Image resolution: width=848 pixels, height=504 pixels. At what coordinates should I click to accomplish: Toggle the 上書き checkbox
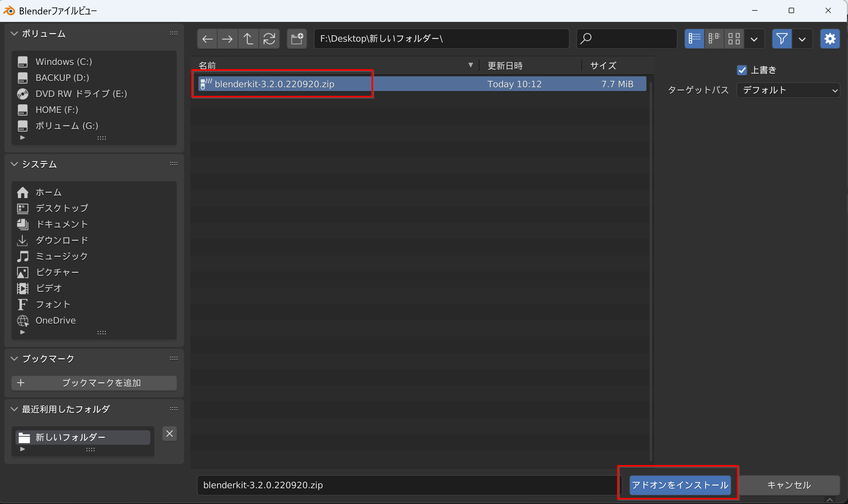[742, 70]
